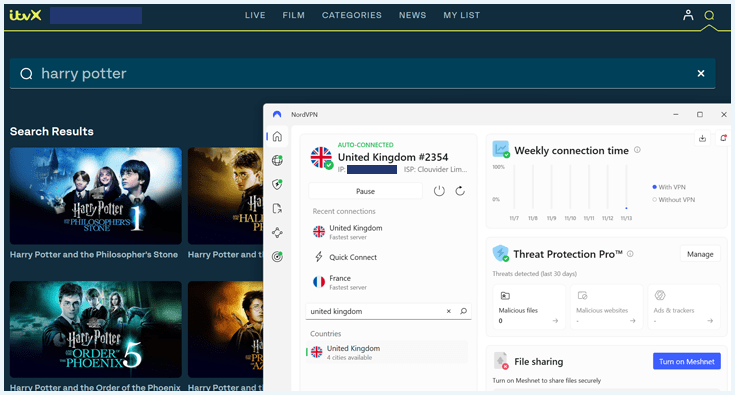Image resolution: width=735 pixels, height=395 pixels.
Task: Click Manage for Threat Protection Pro
Action: point(700,254)
